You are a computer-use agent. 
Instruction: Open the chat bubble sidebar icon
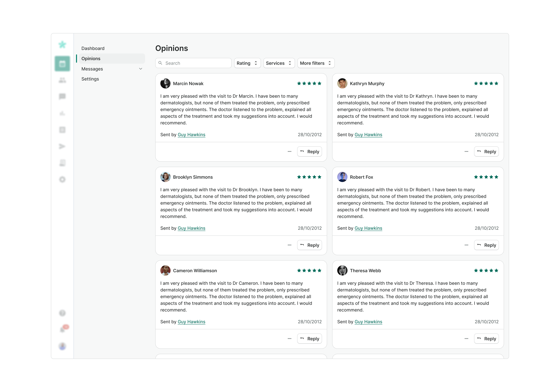point(62,96)
